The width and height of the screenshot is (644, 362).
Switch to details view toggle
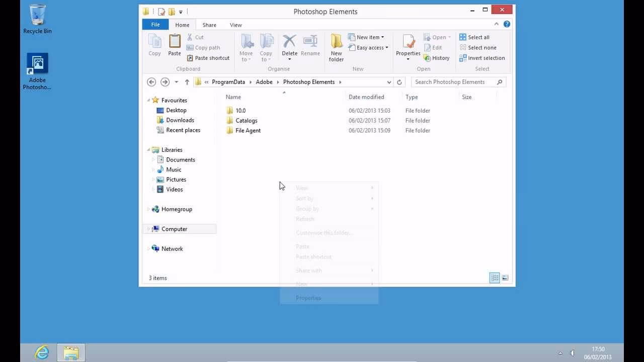coord(495,278)
